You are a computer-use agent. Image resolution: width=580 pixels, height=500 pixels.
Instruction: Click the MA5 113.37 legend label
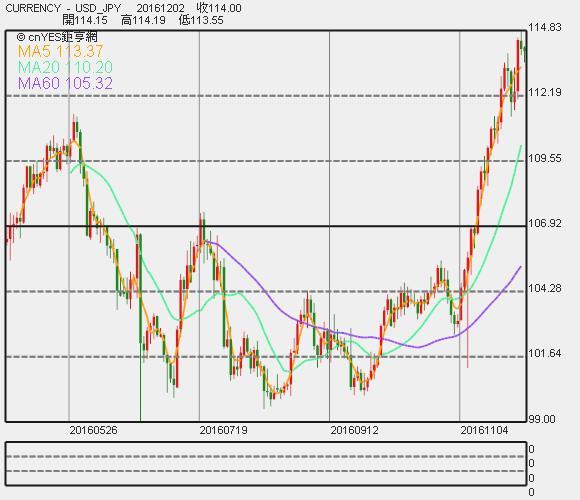(61, 51)
